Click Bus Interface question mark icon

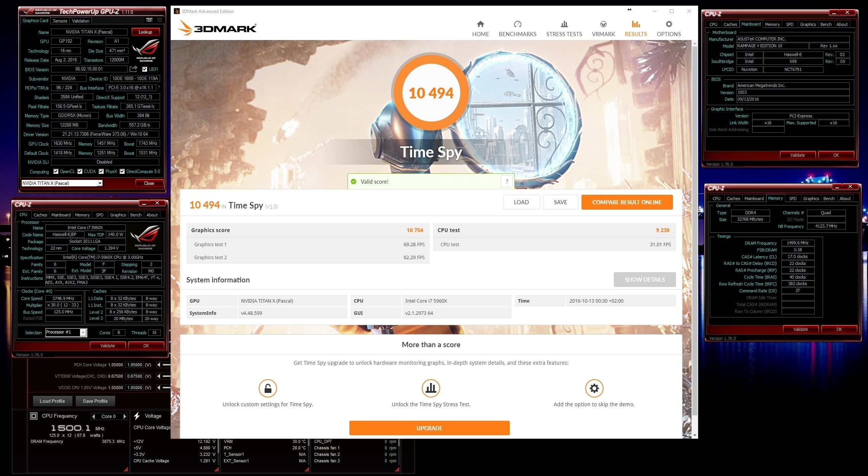159,88
